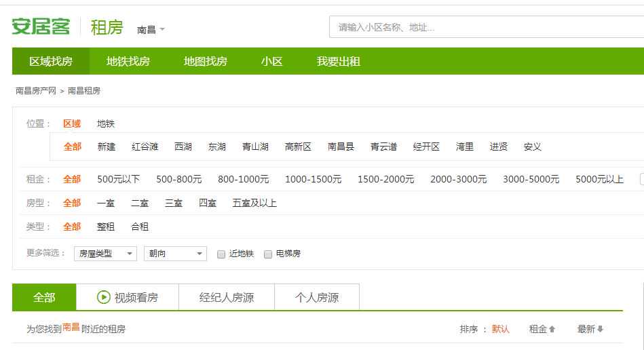Choose the 二室 room type
Viewport: 644px width, 350px height.
pyautogui.click(x=140, y=203)
